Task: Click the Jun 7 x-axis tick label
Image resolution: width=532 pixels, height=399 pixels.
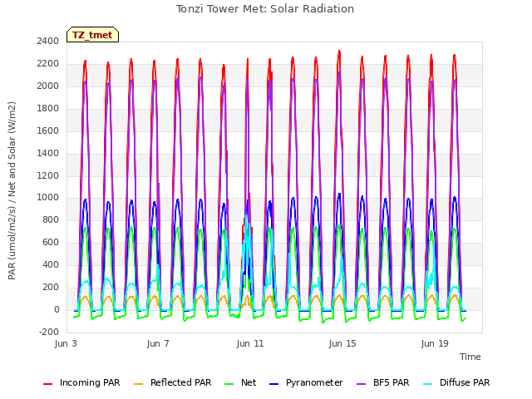Action: pos(158,343)
